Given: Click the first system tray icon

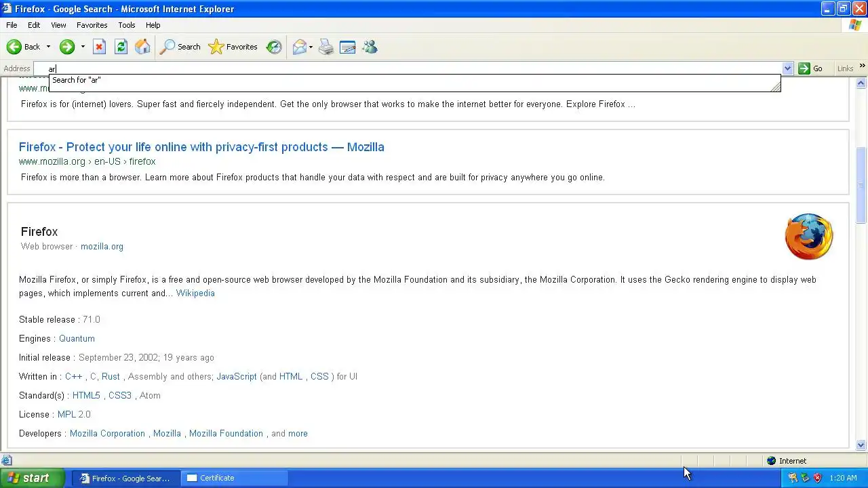Looking at the screenshot, I should pyautogui.click(x=793, y=478).
